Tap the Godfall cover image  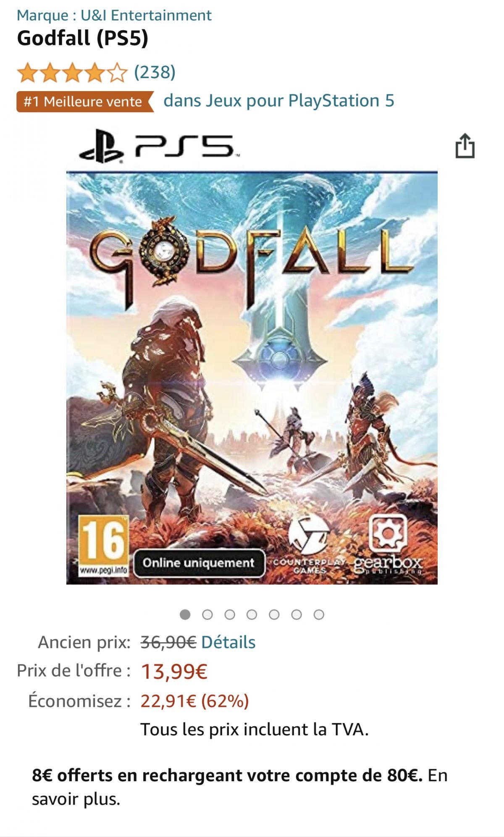[x=252, y=378]
